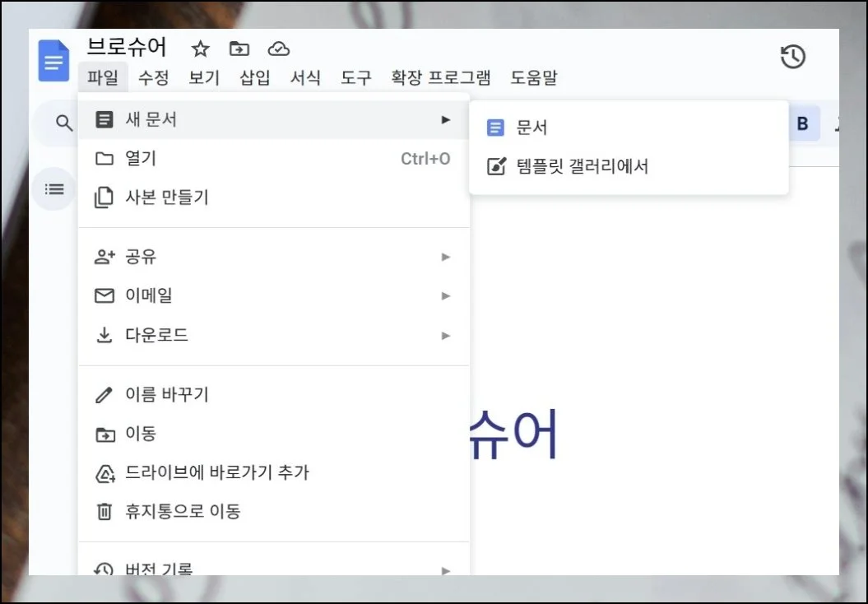868x604 pixels.
Task: Expand the 이메일 submenu arrow
Action: coord(446,295)
